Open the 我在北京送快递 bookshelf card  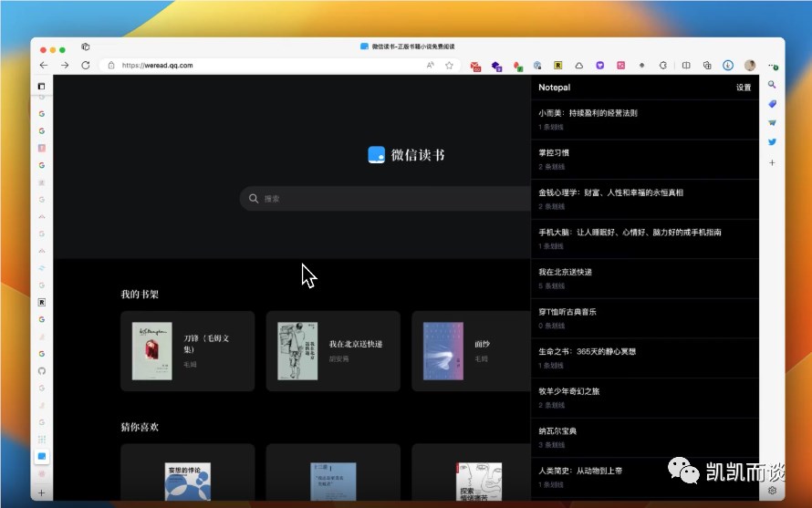333,351
